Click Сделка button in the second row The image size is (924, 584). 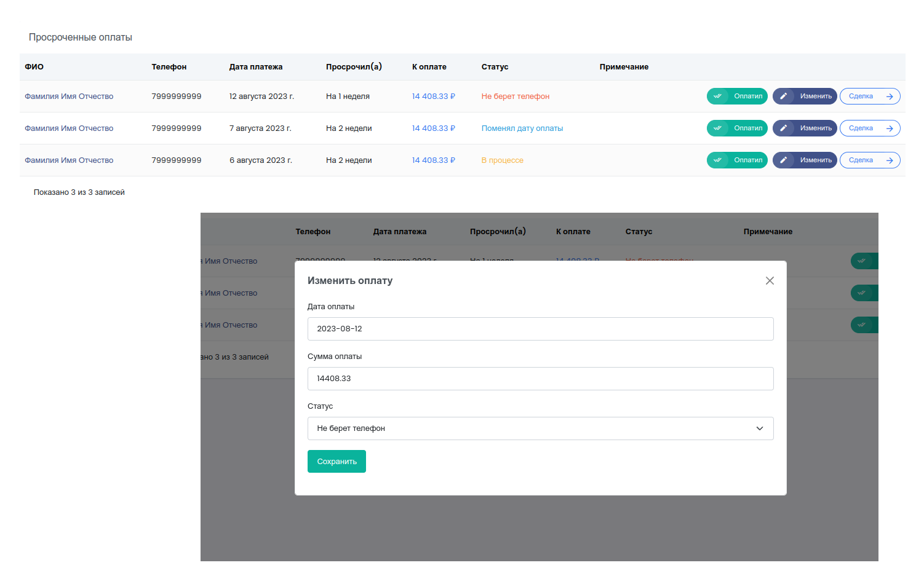(x=869, y=128)
